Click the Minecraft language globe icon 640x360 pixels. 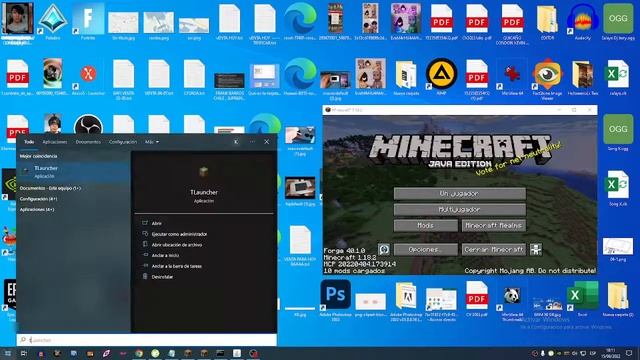coord(384,249)
